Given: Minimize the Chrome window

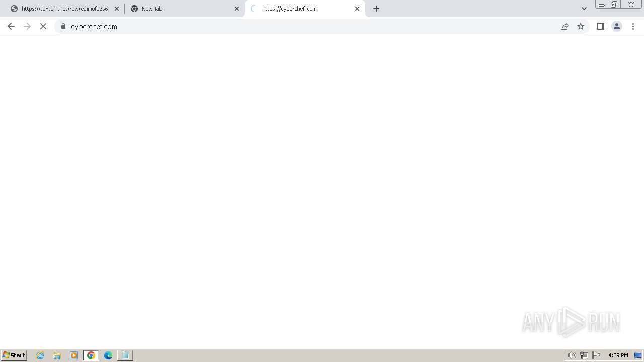Looking at the screenshot, I should coord(602,5).
